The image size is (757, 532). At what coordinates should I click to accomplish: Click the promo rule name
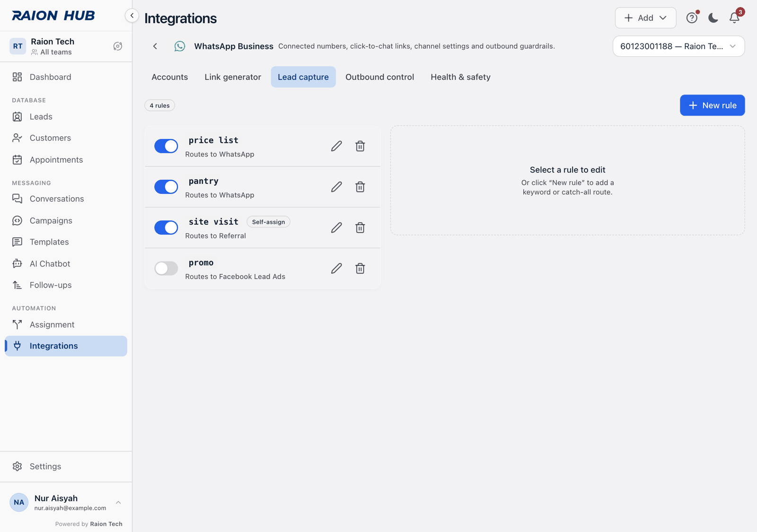201,263
